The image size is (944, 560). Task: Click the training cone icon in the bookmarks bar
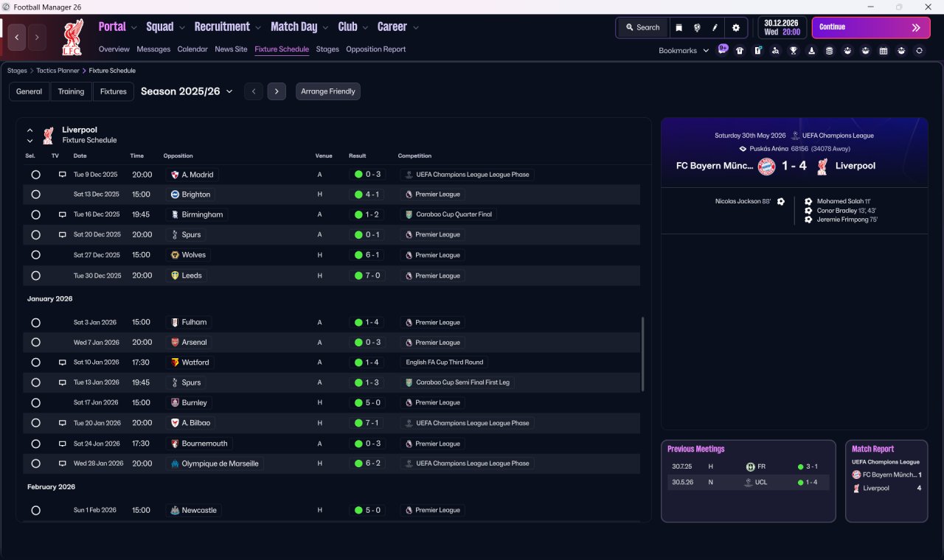(811, 51)
